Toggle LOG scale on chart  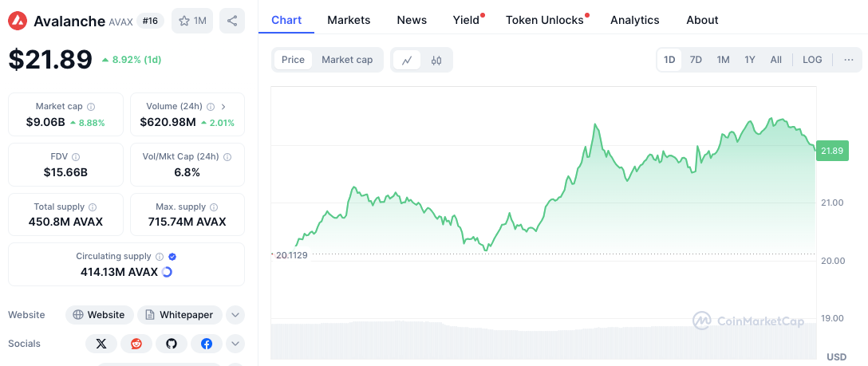812,60
